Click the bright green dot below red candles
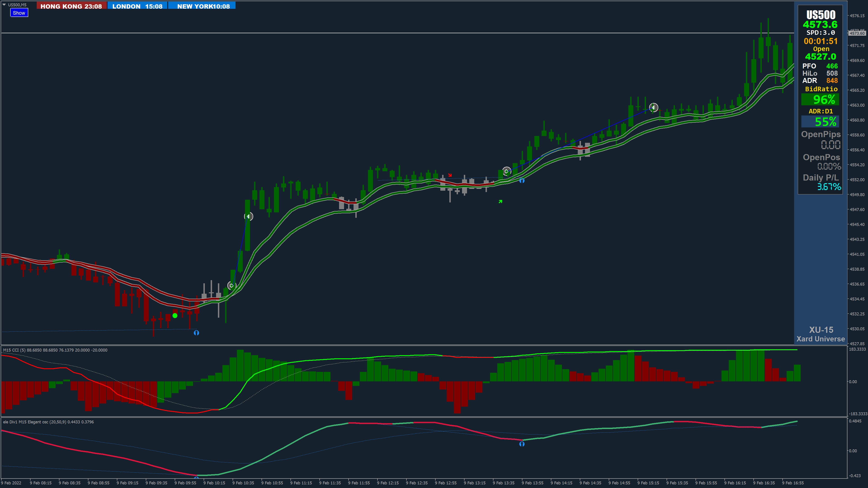This screenshot has height=488, width=868. point(175,316)
